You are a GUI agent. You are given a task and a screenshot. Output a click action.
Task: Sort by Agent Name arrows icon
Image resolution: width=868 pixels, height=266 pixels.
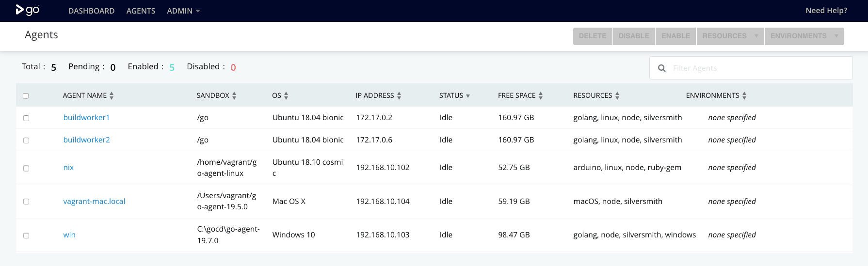(112, 96)
